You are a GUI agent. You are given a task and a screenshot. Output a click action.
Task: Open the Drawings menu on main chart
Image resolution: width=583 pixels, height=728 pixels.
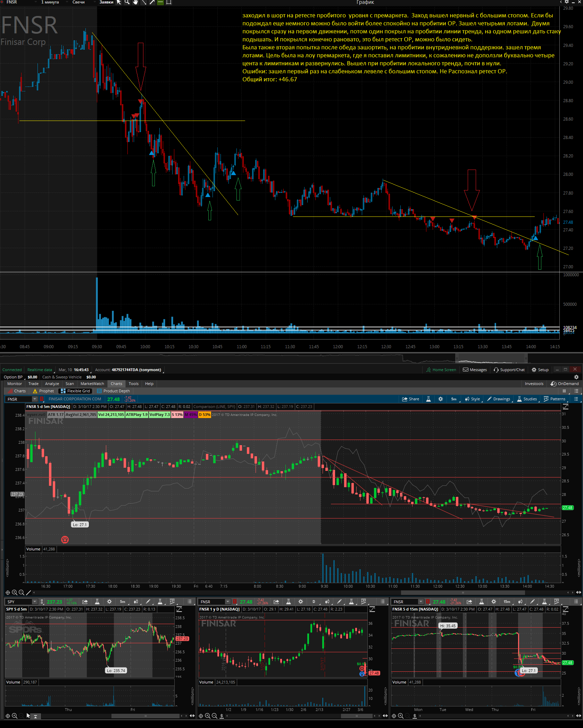click(499, 399)
